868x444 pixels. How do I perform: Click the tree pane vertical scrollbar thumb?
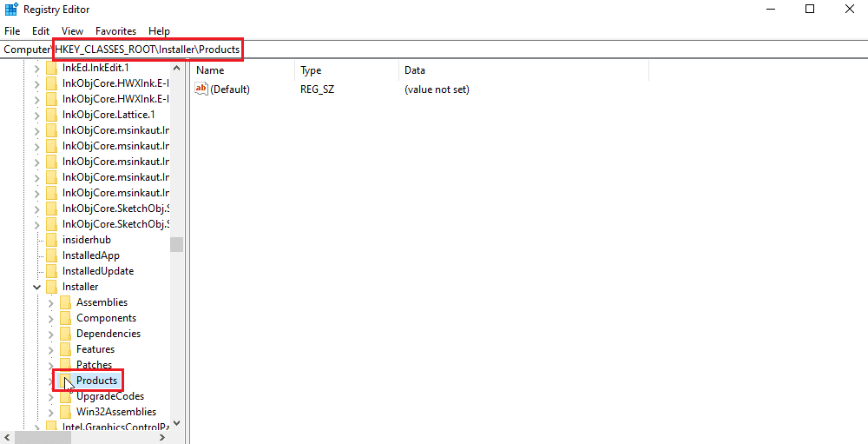176,244
